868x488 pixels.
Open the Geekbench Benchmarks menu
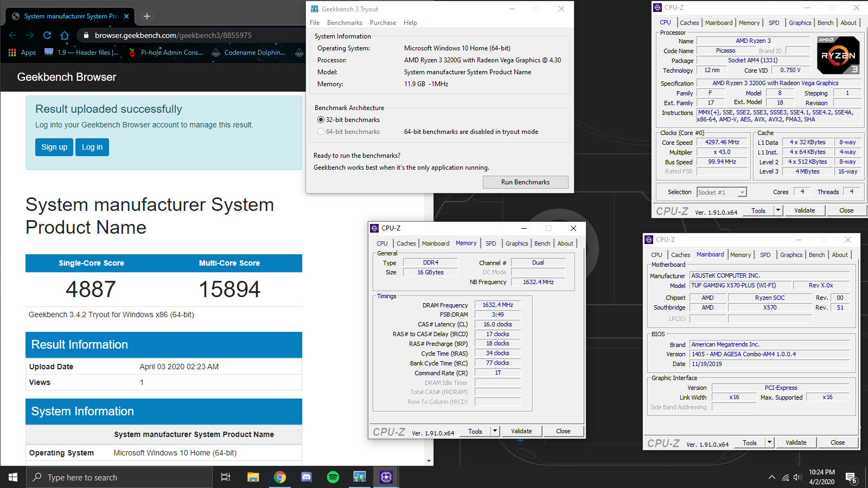344,23
